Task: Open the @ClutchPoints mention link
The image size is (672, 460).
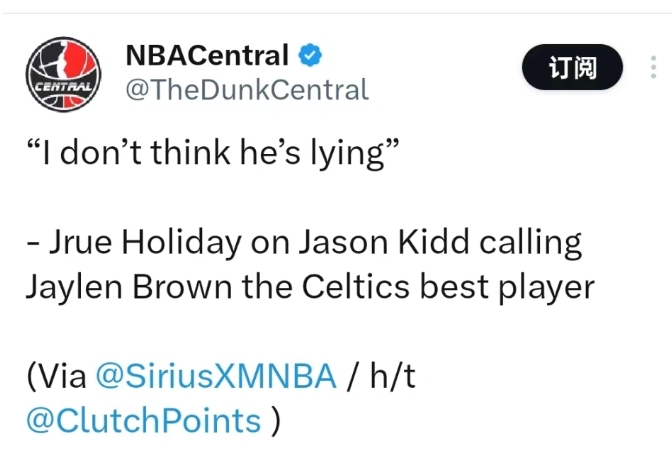Action: click(x=143, y=420)
